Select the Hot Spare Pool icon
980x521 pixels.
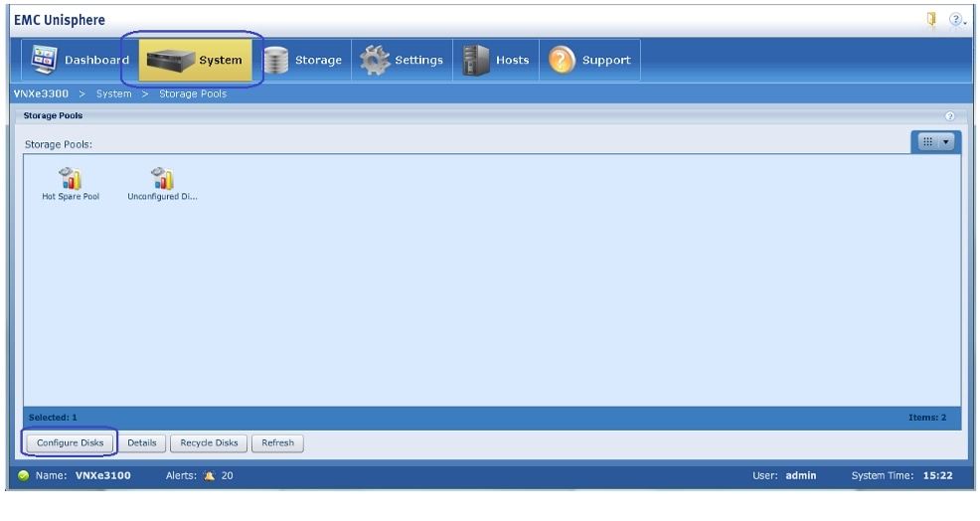pos(70,178)
